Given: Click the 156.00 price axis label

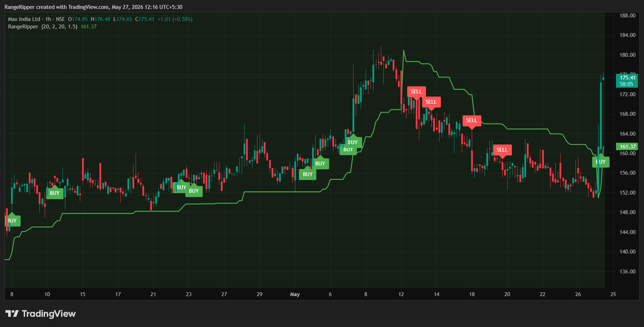Looking at the screenshot, I should click(x=628, y=173).
